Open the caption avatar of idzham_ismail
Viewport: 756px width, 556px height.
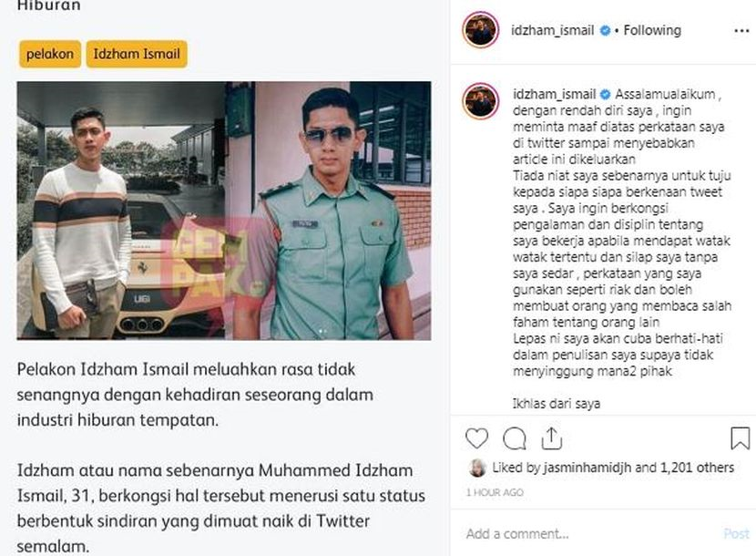pyautogui.click(x=480, y=101)
